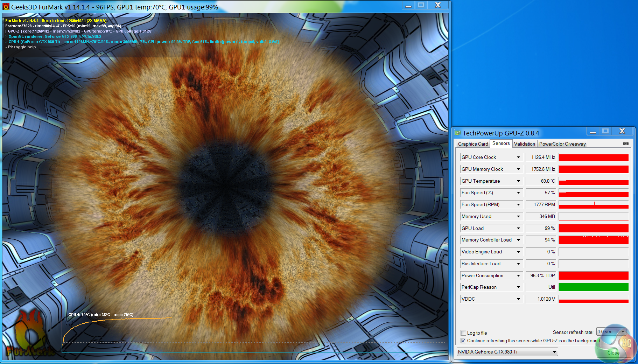Image resolution: width=638 pixels, height=364 pixels.
Task: Select the PowerColor Giveaway tab
Action: 562,144
